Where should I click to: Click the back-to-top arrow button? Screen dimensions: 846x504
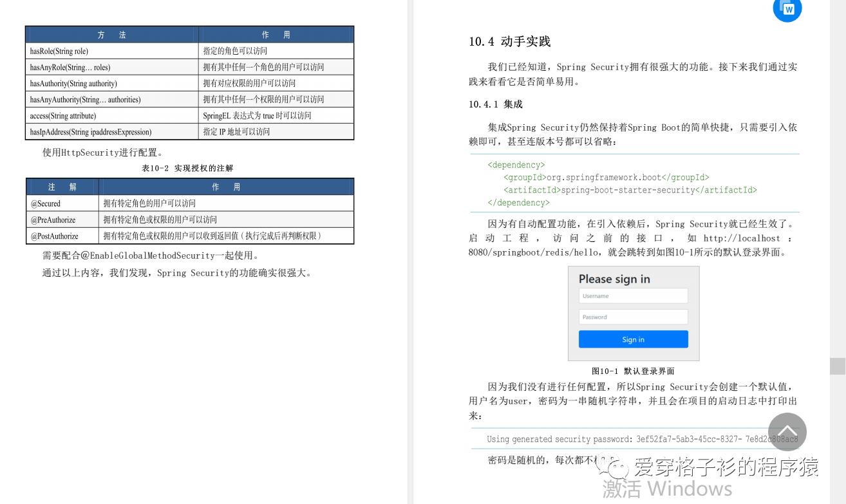[x=787, y=432]
